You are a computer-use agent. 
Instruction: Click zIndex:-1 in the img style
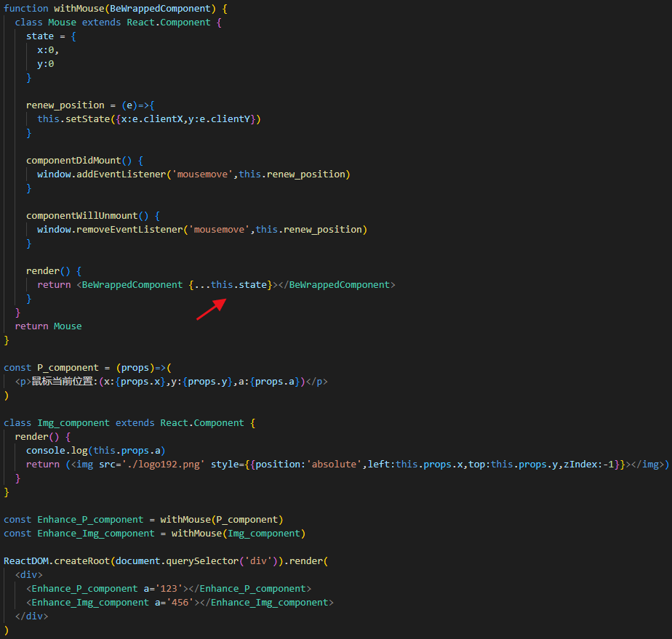[x=589, y=465]
